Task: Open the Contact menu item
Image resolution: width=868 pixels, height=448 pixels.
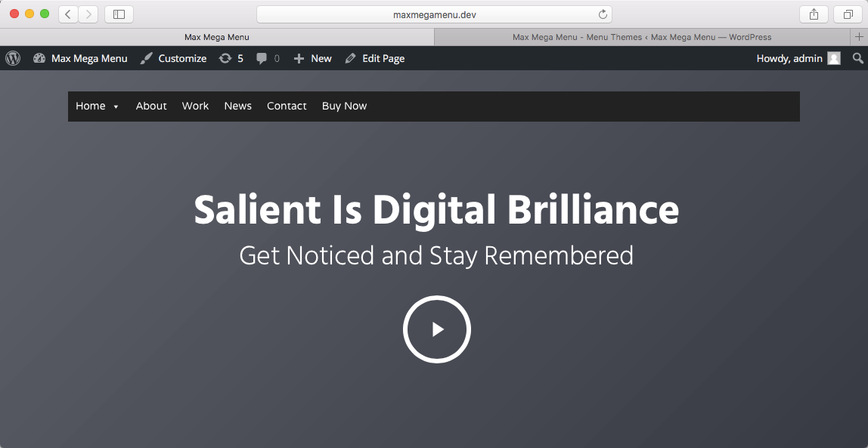Action: click(287, 106)
